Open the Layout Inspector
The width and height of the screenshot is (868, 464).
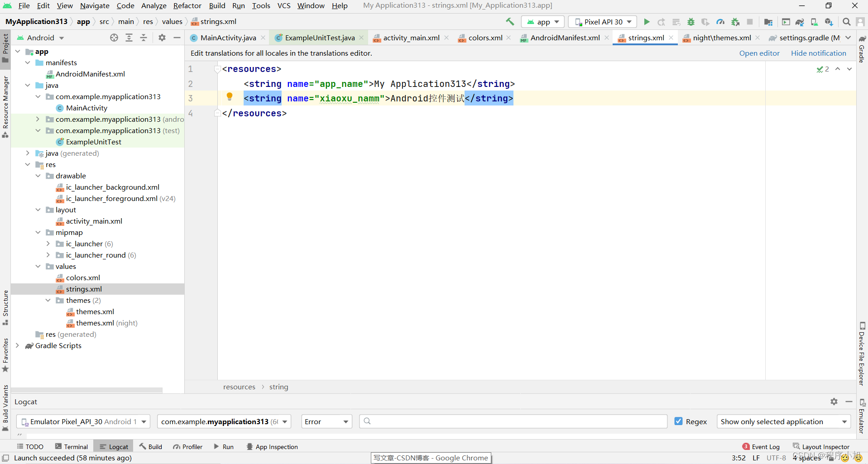pos(821,446)
